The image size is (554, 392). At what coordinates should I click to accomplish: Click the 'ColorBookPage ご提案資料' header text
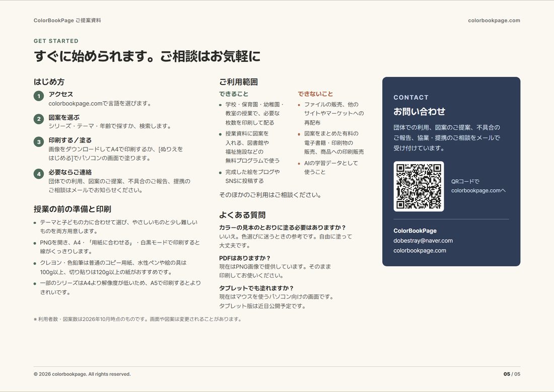tap(67, 21)
